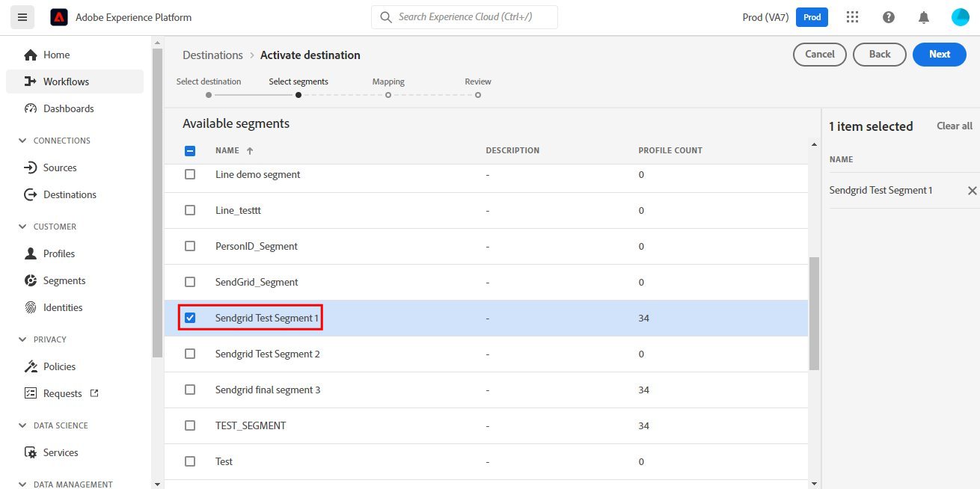Screen dimensions: 980x489
Task: Check Sendgrid final segment 3 checkbox
Action: [190, 390]
